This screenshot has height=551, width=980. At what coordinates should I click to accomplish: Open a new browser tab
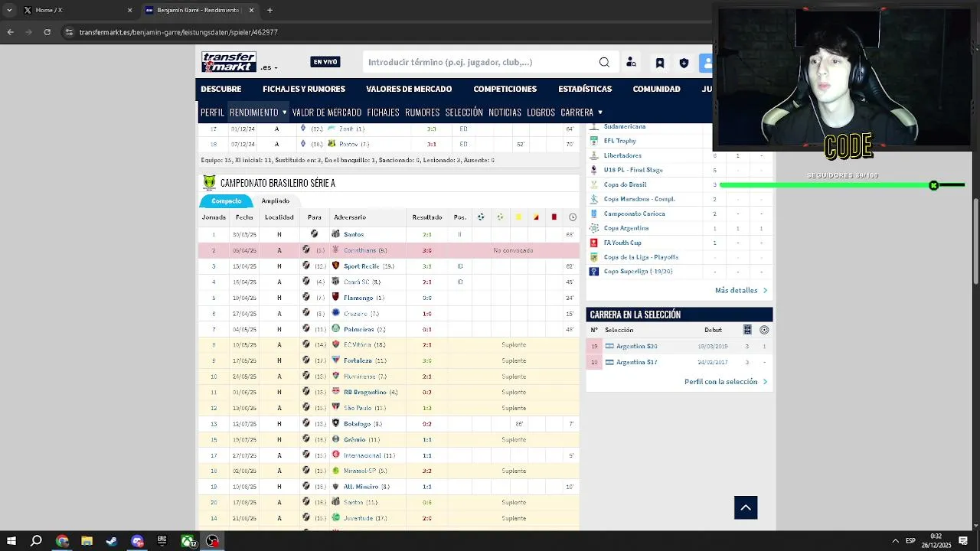pos(269,10)
